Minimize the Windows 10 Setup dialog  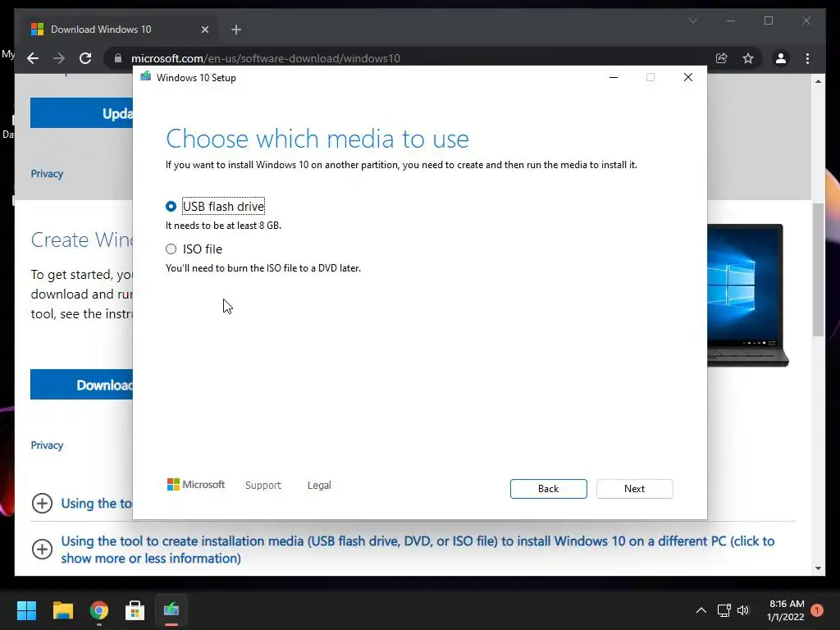614,78
